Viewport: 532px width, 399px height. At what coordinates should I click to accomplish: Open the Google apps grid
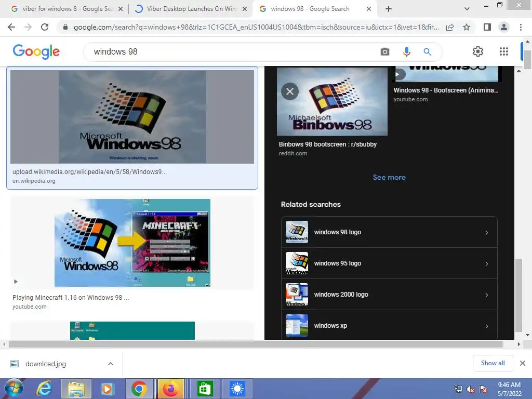(x=504, y=51)
